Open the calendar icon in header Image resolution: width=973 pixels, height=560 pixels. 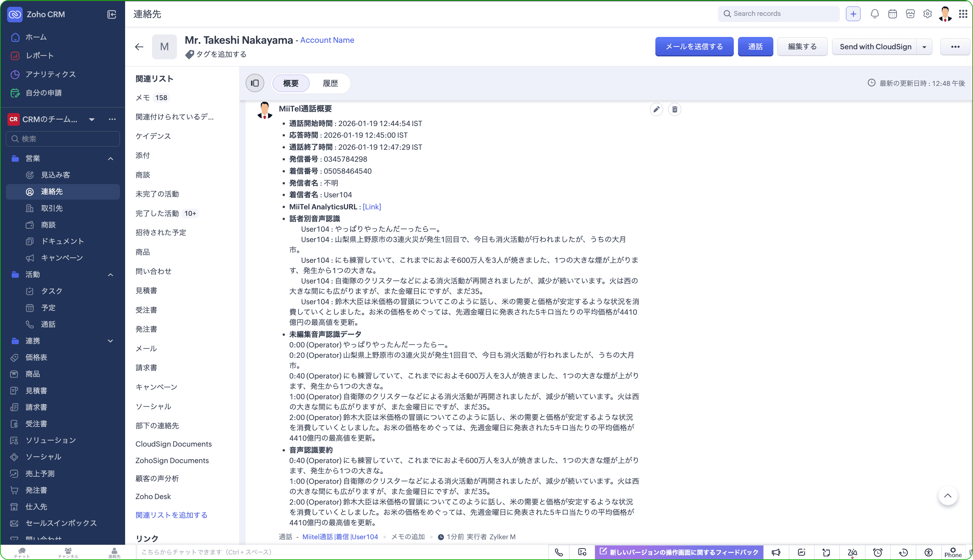coord(893,14)
